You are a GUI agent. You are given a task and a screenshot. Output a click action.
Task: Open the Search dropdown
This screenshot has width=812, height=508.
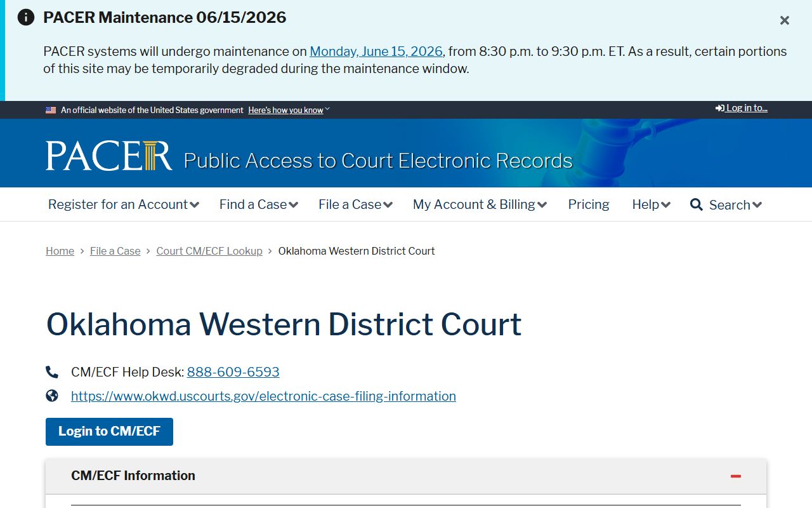point(735,205)
